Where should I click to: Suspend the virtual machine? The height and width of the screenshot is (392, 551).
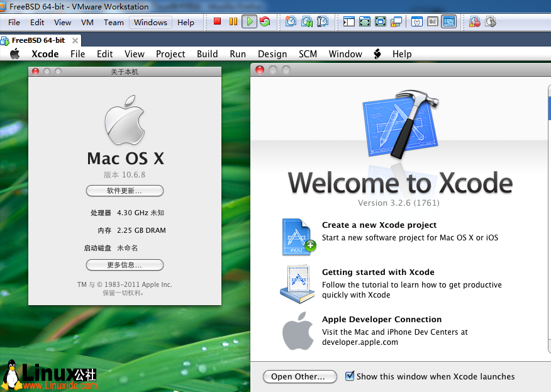(233, 21)
